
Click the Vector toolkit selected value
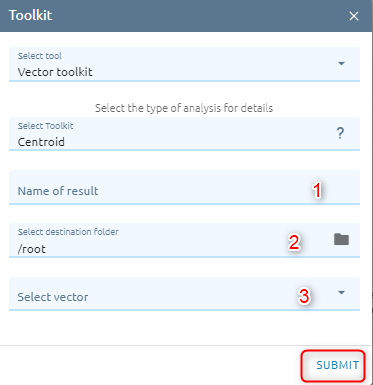55,72
